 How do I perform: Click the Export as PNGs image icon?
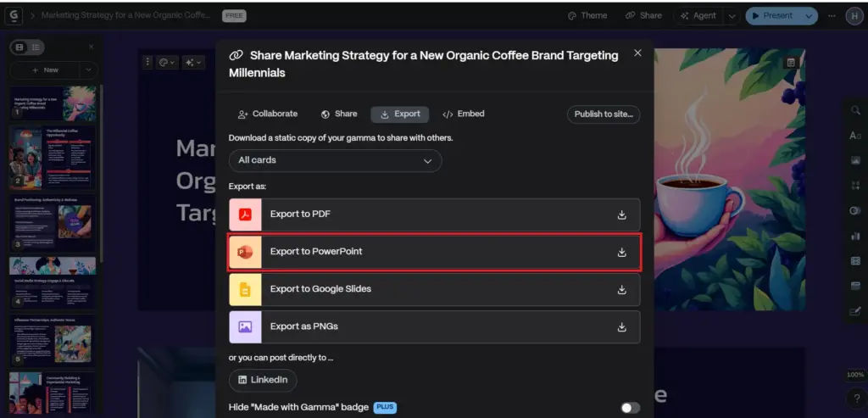[245, 326]
